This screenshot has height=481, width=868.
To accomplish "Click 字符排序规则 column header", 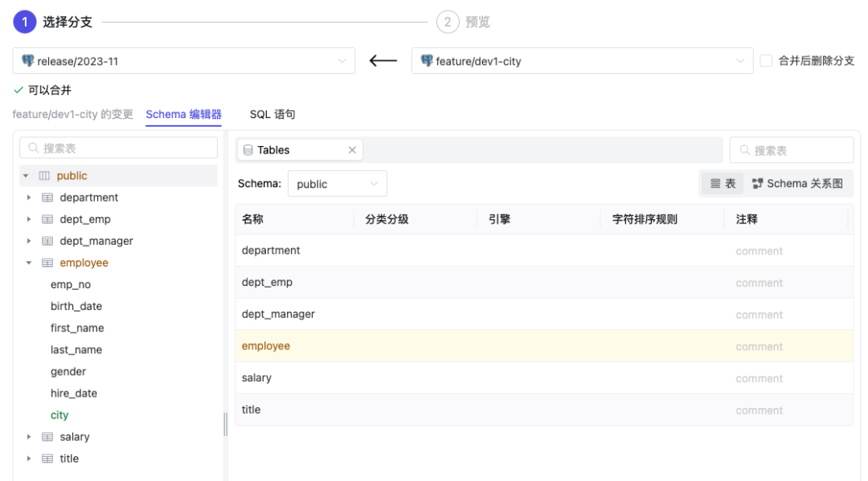I will point(645,219).
